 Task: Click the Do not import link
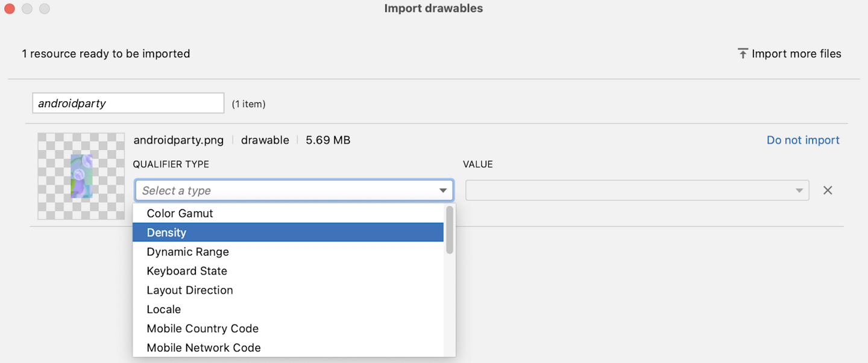[802, 140]
